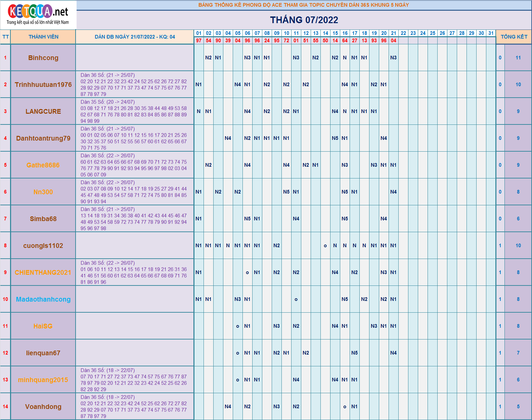Screen dimensions: 532x420
Task: Click Simba68's number set text
Action: coord(133,219)
